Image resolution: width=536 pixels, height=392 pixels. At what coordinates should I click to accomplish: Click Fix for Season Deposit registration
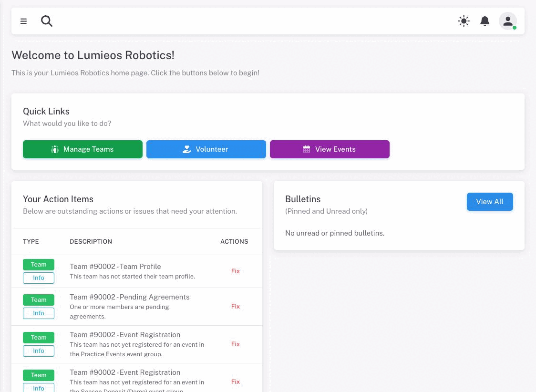coord(235,382)
